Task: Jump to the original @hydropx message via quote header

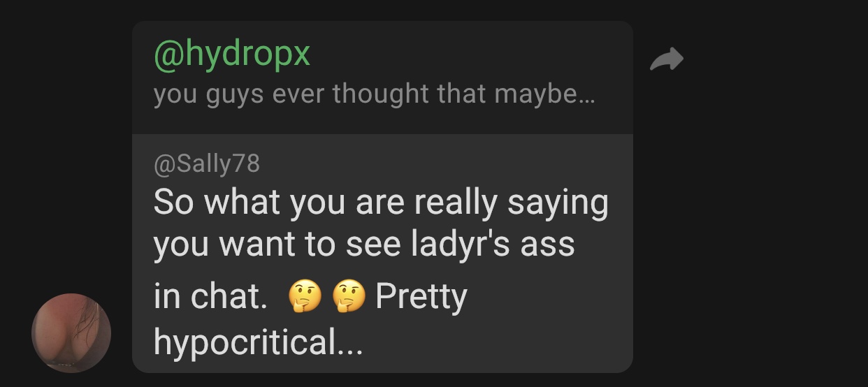Action: click(x=382, y=77)
